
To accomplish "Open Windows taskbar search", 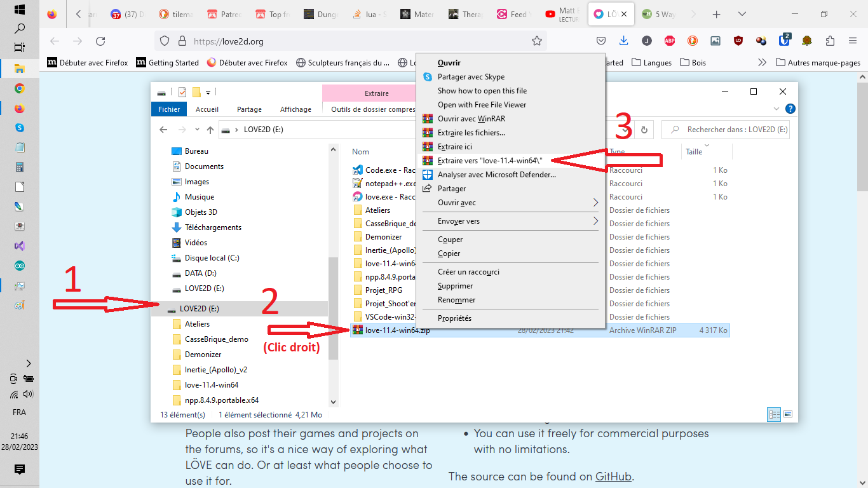I will pos(19,29).
